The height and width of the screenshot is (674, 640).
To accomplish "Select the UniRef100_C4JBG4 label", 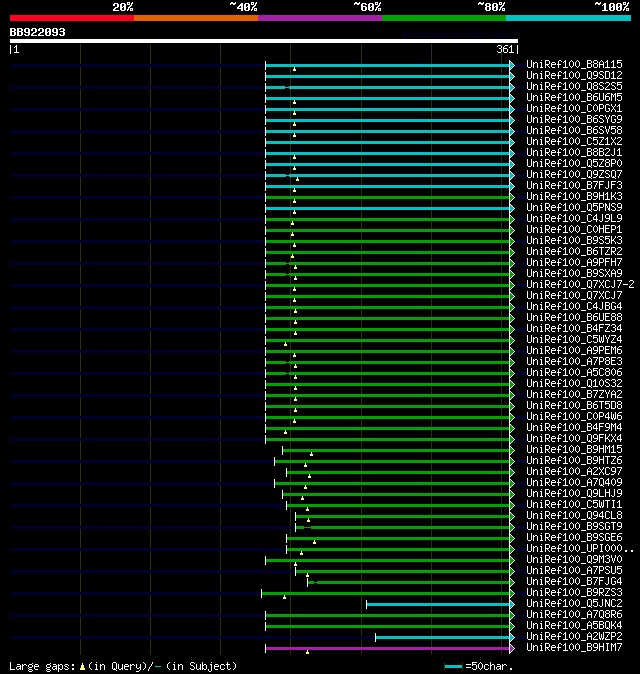I will pyautogui.click(x=574, y=306).
